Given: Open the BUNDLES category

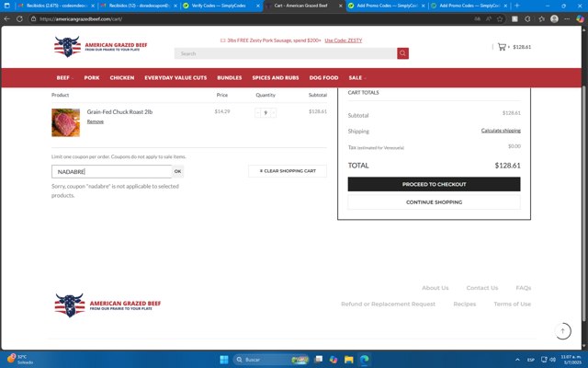Looking at the screenshot, I should coord(230,77).
